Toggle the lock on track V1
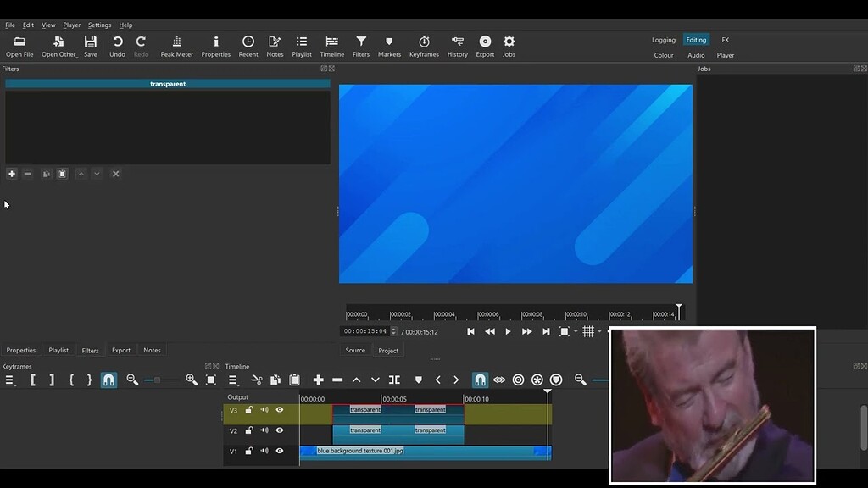This screenshot has height=488, width=868. coord(249,452)
